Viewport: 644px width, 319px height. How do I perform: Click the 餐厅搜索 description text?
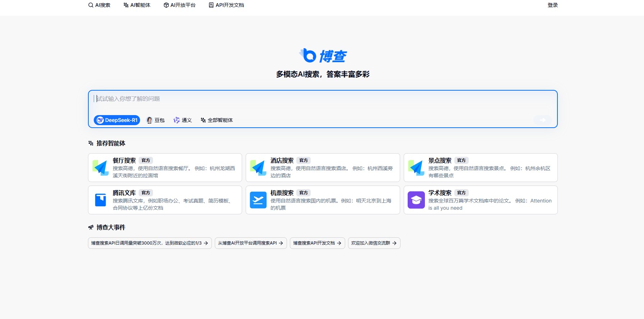(x=174, y=172)
